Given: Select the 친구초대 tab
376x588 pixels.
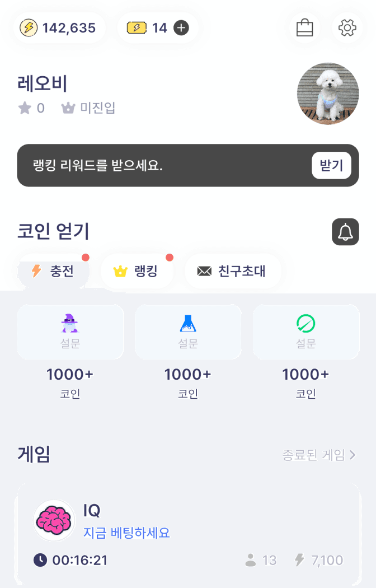Looking at the screenshot, I should point(232,272).
